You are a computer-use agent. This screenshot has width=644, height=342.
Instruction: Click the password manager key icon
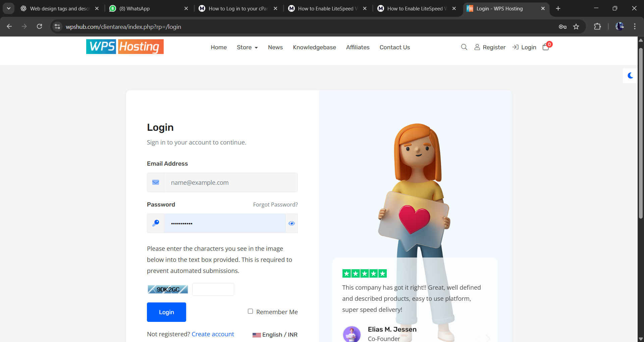(562, 27)
